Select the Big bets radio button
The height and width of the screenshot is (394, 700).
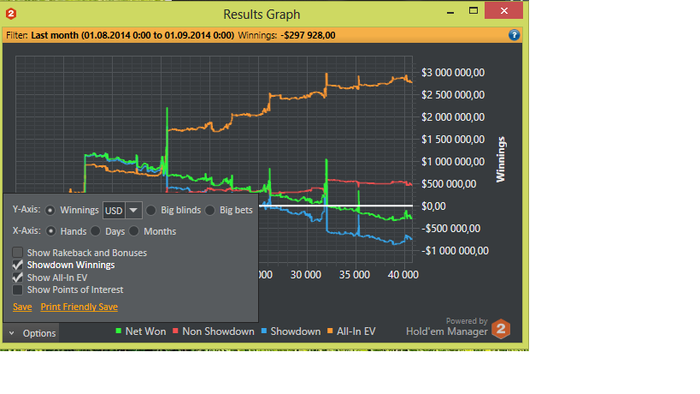(x=210, y=210)
